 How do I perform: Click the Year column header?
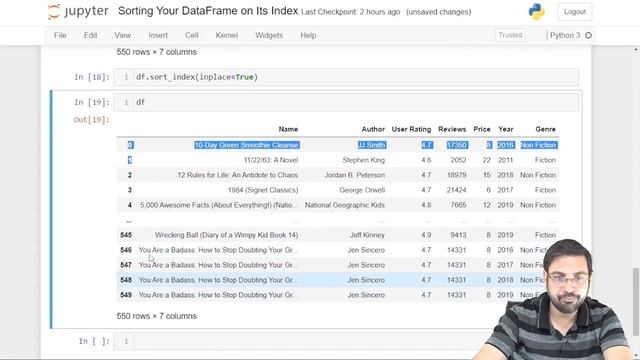(505, 129)
